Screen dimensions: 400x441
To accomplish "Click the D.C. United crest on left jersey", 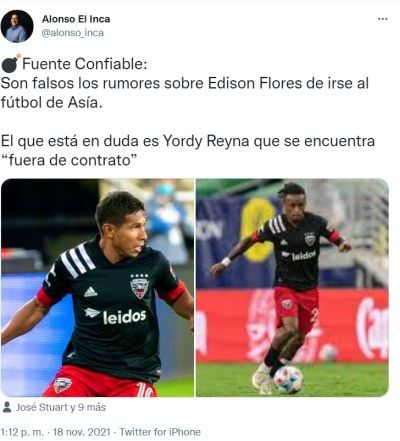I will pyautogui.click(x=139, y=286).
